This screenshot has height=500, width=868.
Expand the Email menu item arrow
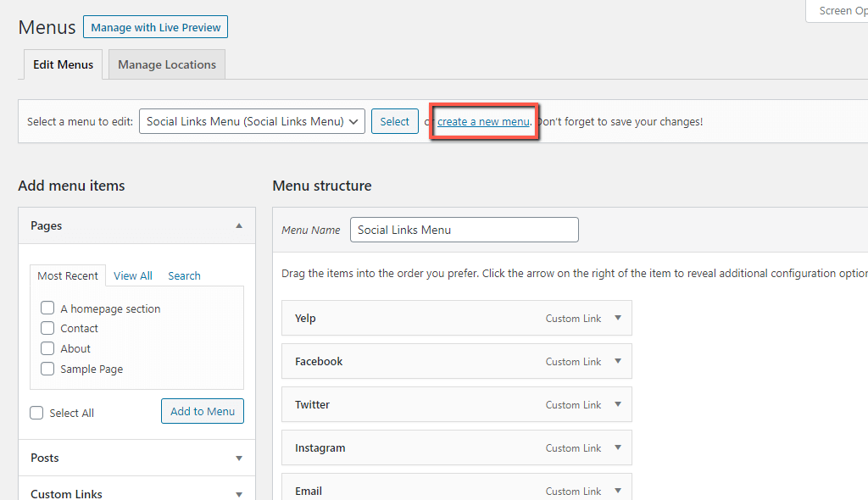coord(618,491)
